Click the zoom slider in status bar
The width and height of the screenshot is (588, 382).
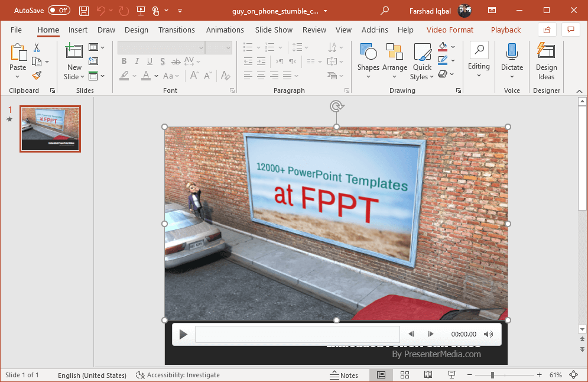point(492,375)
